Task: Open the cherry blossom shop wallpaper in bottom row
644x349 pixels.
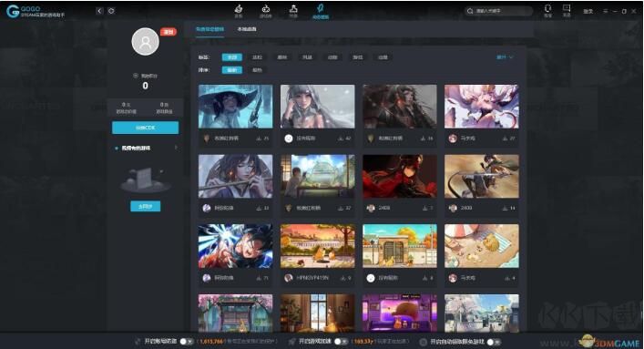Action: tap(235, 313)
